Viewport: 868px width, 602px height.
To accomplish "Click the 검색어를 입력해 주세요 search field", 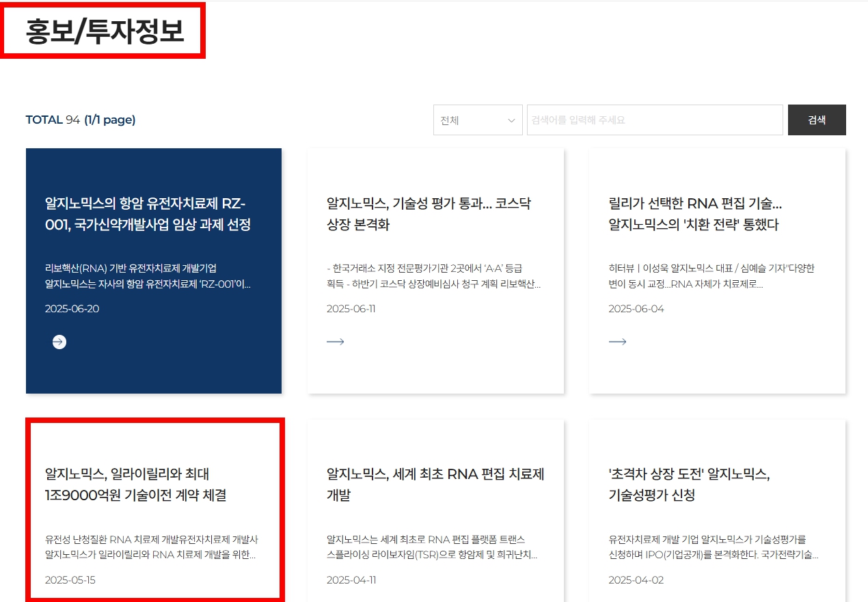I will pyautogui.click(x=655, y=120).
